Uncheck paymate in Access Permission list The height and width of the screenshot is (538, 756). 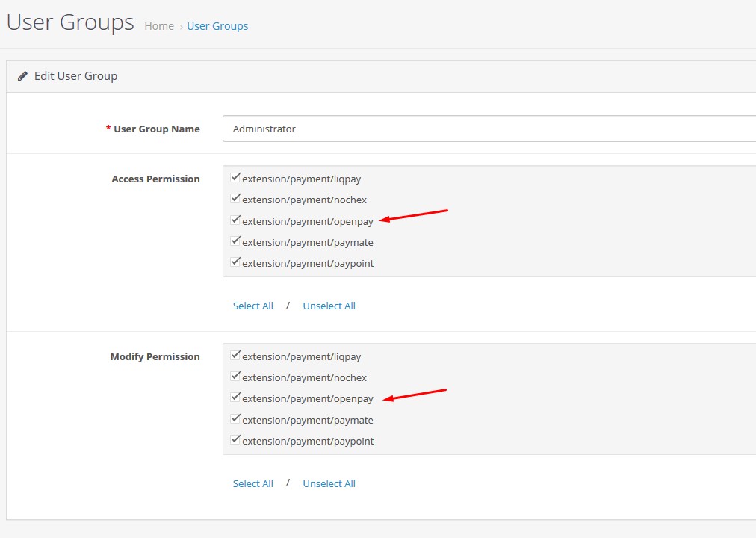click(x=235, y=241)
